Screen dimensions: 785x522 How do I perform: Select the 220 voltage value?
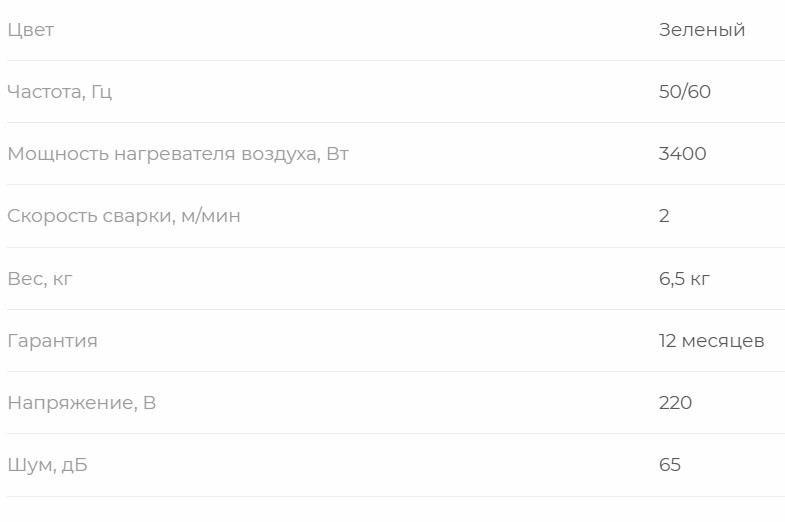coord(675,403)
